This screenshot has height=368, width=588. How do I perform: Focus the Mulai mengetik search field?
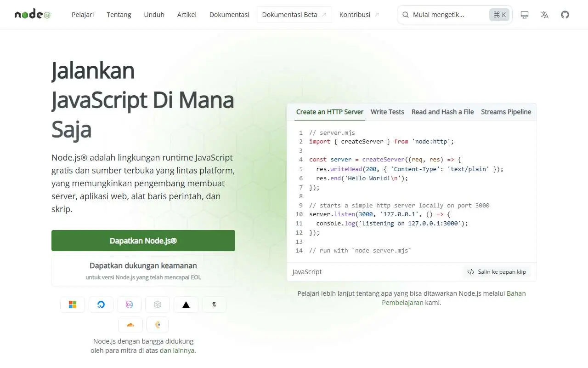pyautogui.click(x=455, y=15)
